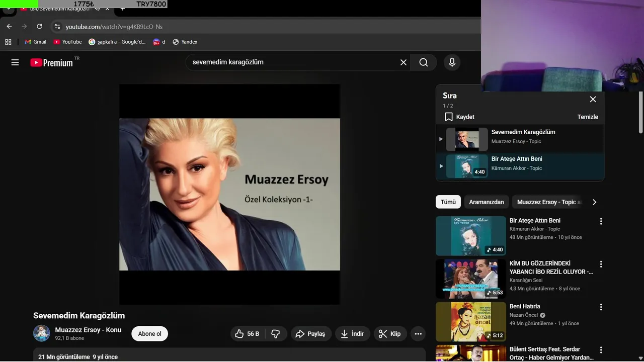
Task: Go back with browser back arrow
Action: coord(9,26)
